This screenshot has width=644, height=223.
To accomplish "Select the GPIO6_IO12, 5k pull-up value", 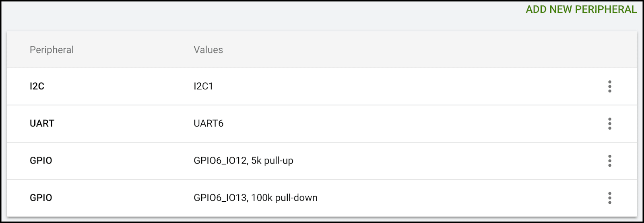I will [x=244, y=161].
